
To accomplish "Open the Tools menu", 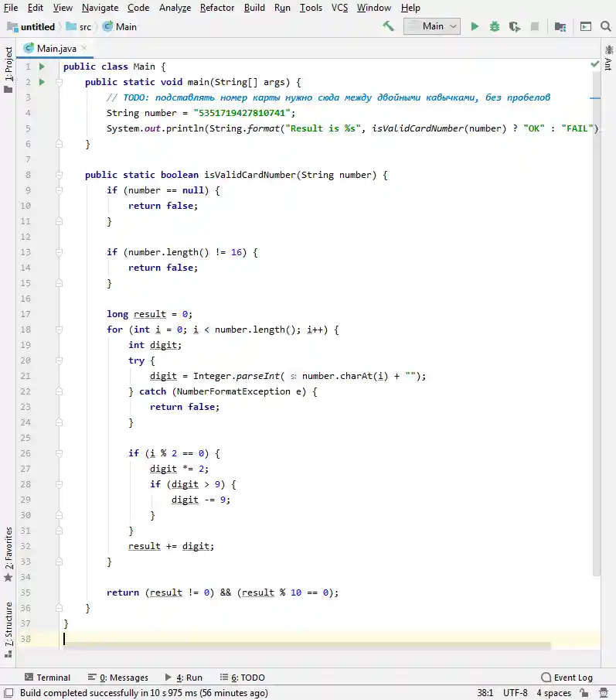I will tap(311, 8).
